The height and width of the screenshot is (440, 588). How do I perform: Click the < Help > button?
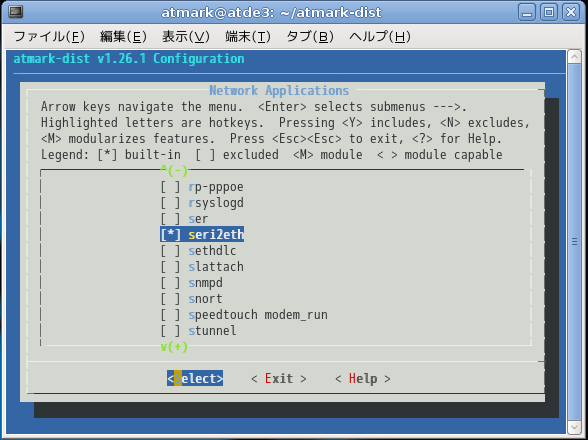click(x=363, y=378)
